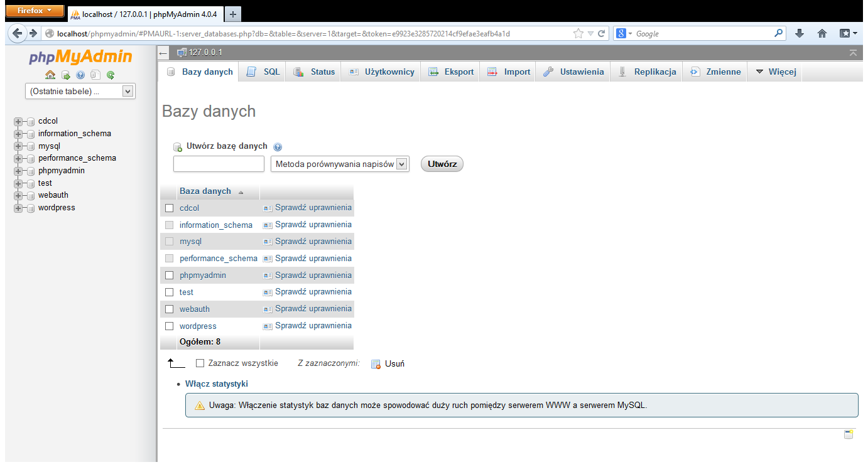Tick the Zaznacz wszystkie checkbox
This screenshot has height=467, width=868.
tap(200, 363)
